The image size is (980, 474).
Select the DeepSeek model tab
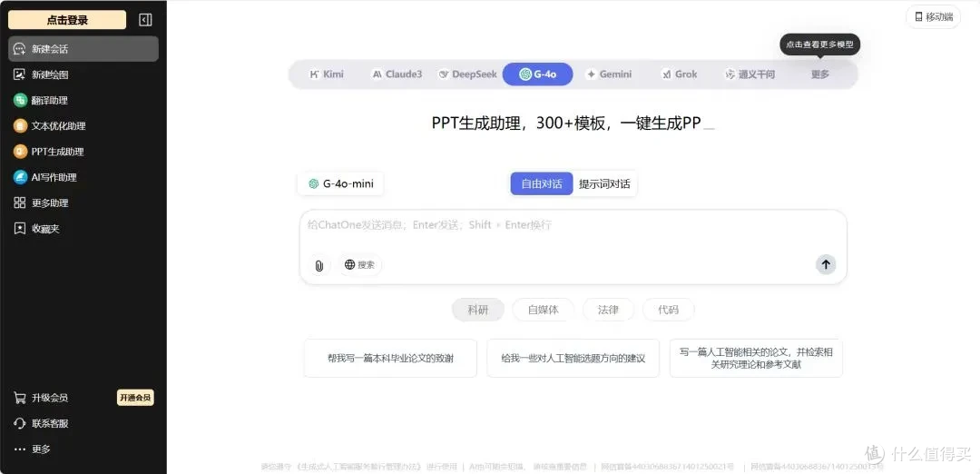[x=467, y=74]
